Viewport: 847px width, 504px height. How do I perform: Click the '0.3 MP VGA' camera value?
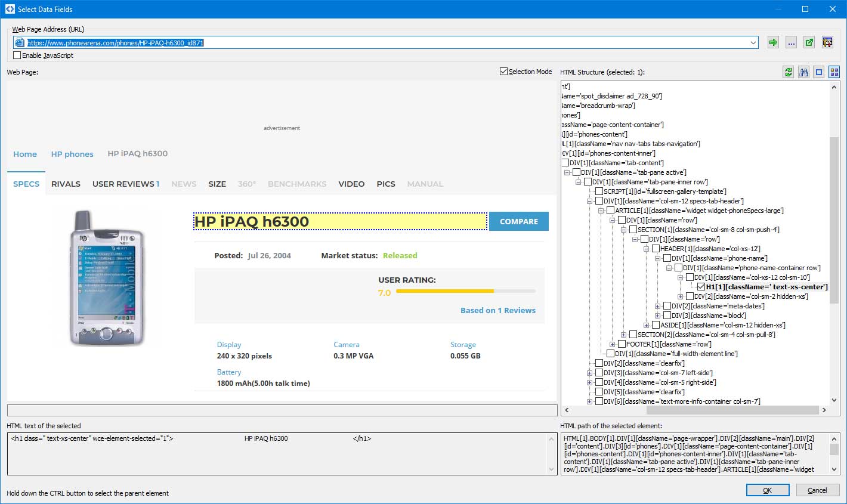click(x=354, y=356)
